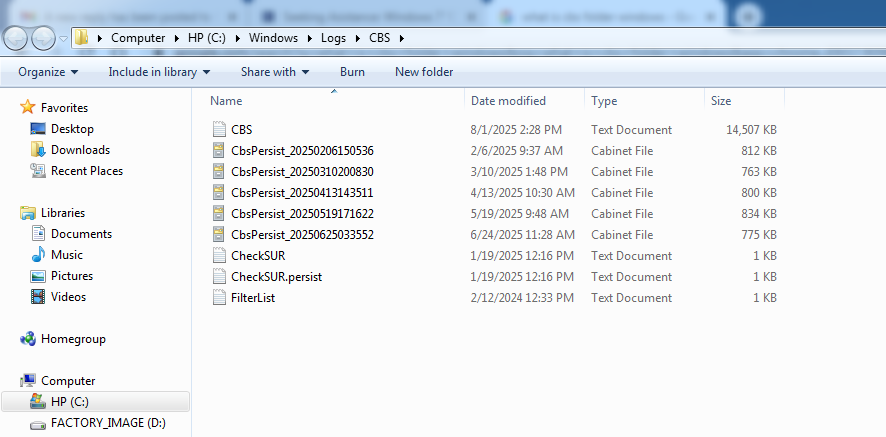Click the Back navigation arrow button

coord(15,38)
